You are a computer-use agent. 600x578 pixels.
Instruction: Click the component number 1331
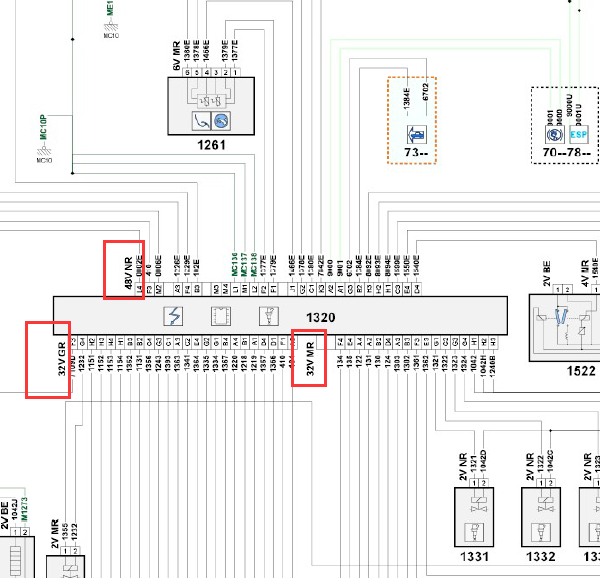[x=474, y=557]
